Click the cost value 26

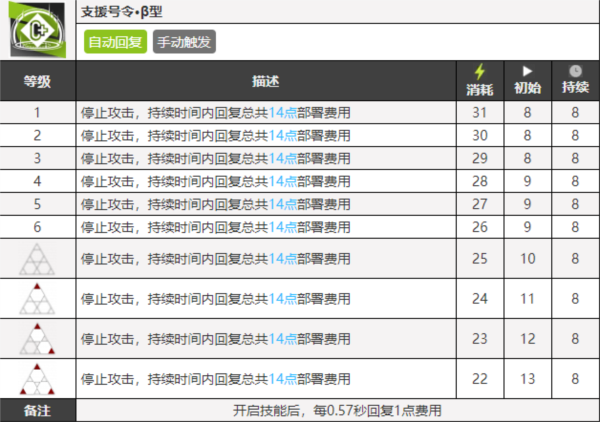click(x=480, y=227)
